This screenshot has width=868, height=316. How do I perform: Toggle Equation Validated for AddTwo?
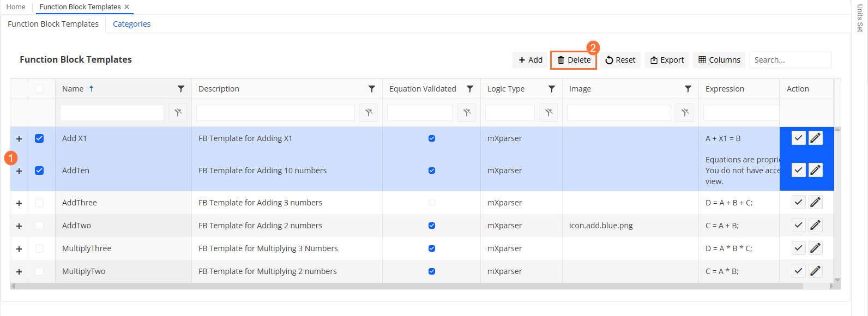click(x=432, y=226)
